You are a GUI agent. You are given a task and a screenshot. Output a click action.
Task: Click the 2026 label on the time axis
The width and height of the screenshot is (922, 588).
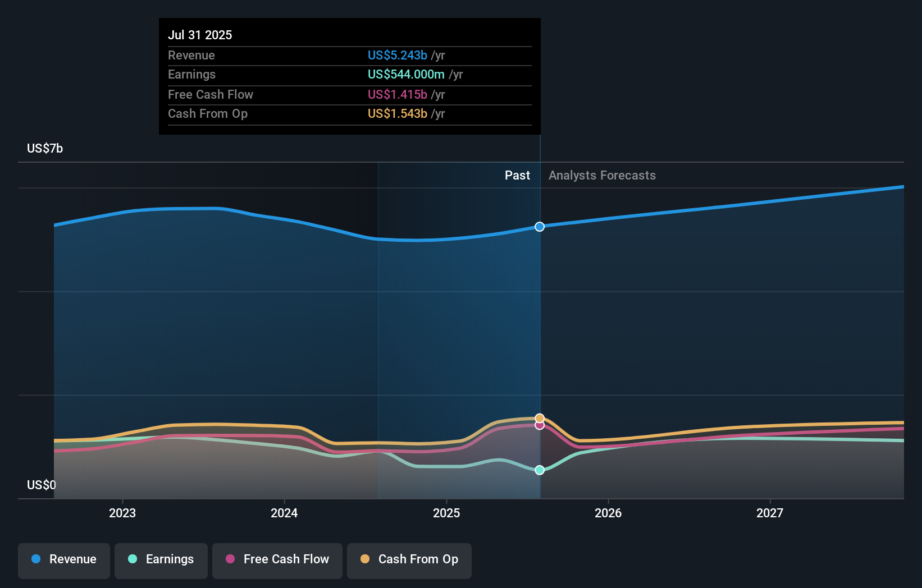coord(608,513)
